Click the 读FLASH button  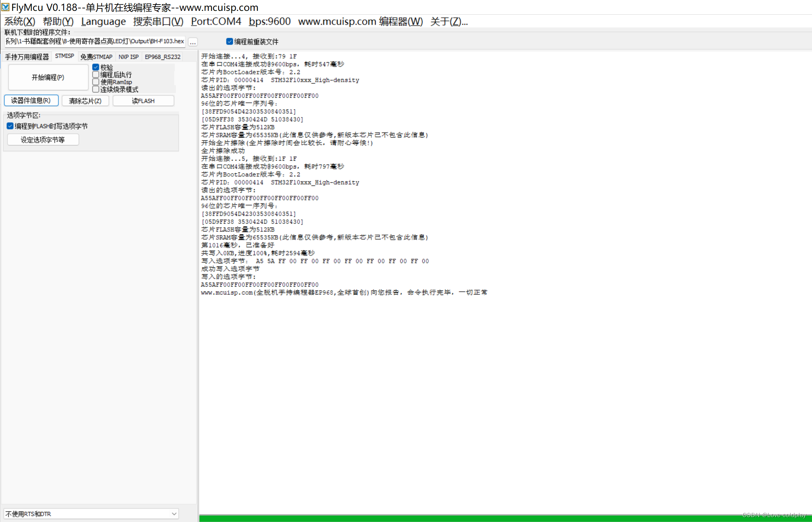pos(143,101)
